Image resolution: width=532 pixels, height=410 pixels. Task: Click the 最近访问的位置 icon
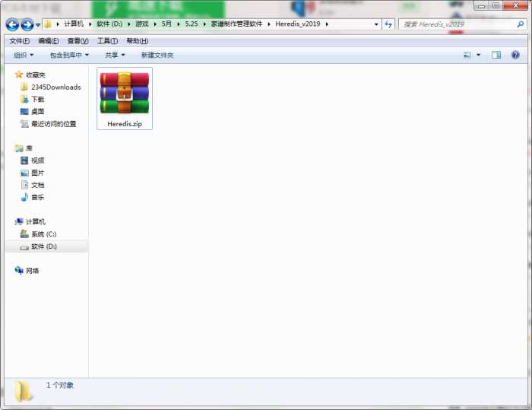pos(24,124)
